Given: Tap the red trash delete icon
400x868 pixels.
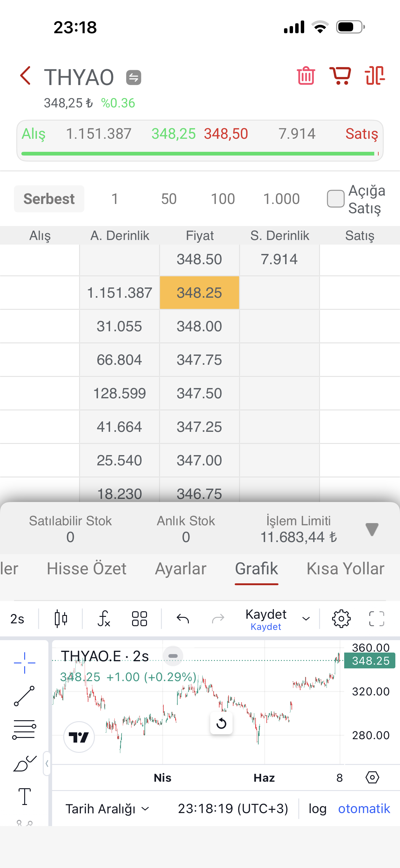Looking at the screenshot, I should click(306, 75).
